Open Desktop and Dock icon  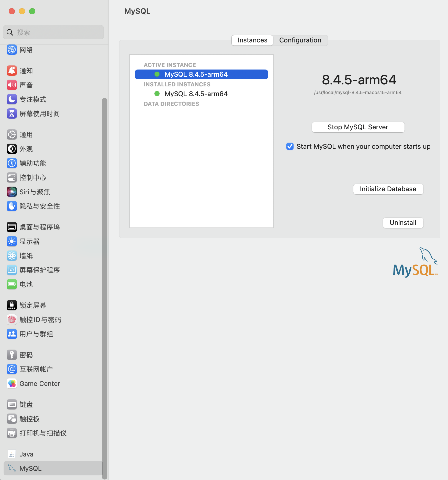click(12, 227)
